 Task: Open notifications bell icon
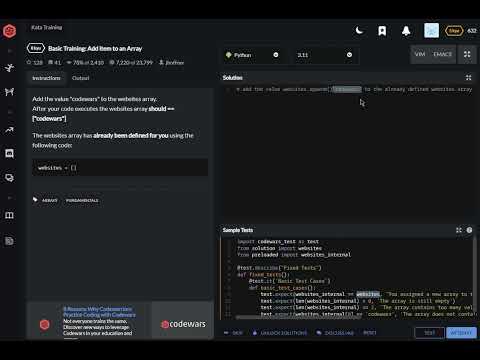[x=406, y=31]
